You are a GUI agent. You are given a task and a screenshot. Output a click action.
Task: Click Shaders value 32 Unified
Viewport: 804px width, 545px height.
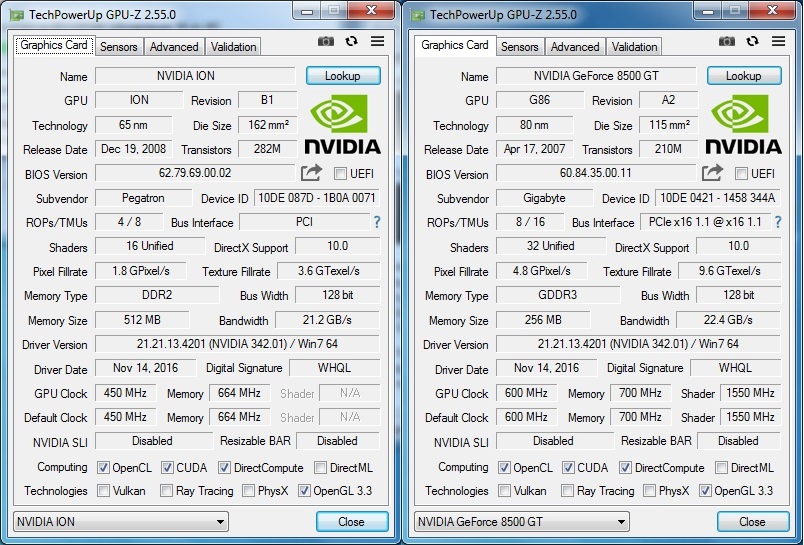(551, 246)
